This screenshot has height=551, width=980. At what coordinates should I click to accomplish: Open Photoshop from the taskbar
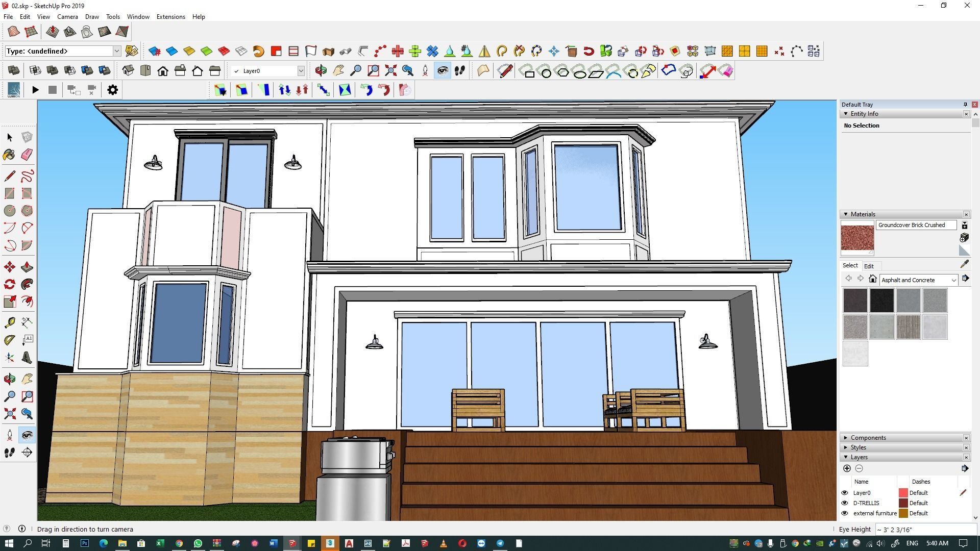coord(85,543)
